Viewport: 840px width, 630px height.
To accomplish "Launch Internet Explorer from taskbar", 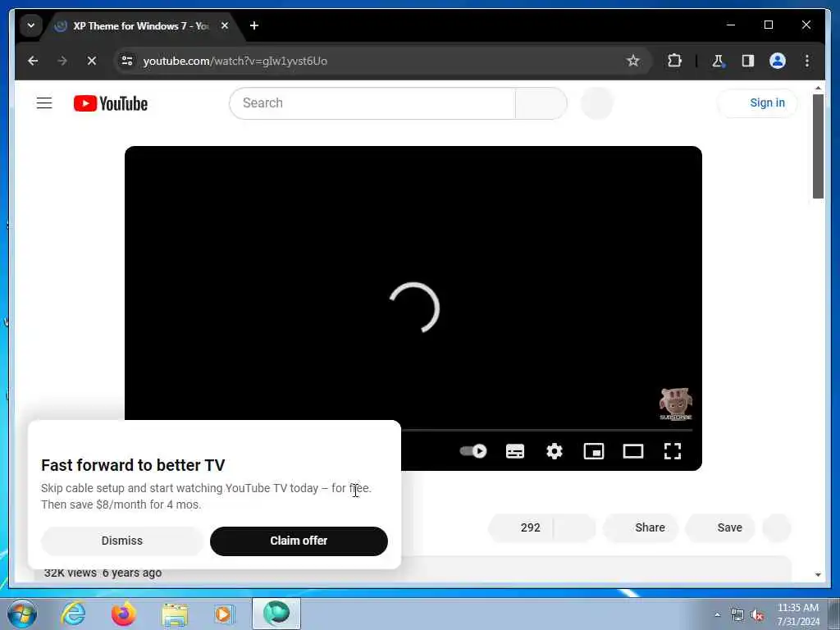I will tap(73, 614).
